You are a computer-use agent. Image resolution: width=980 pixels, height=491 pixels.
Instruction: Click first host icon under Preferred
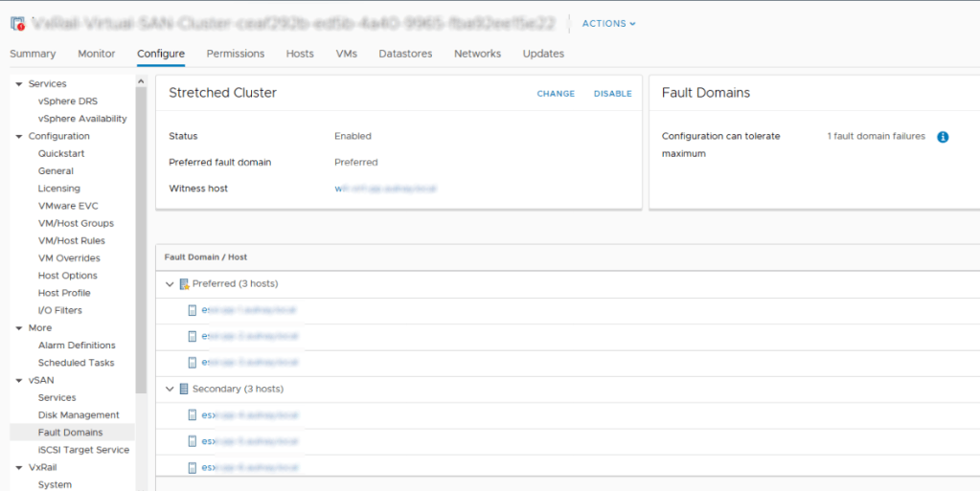[193, 310]
